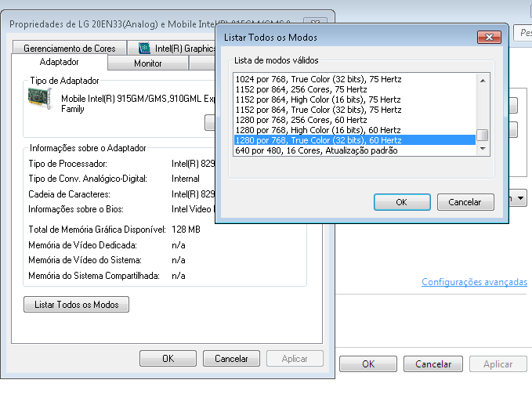Click the Listar Todos os Modos button

coord(76,304)
